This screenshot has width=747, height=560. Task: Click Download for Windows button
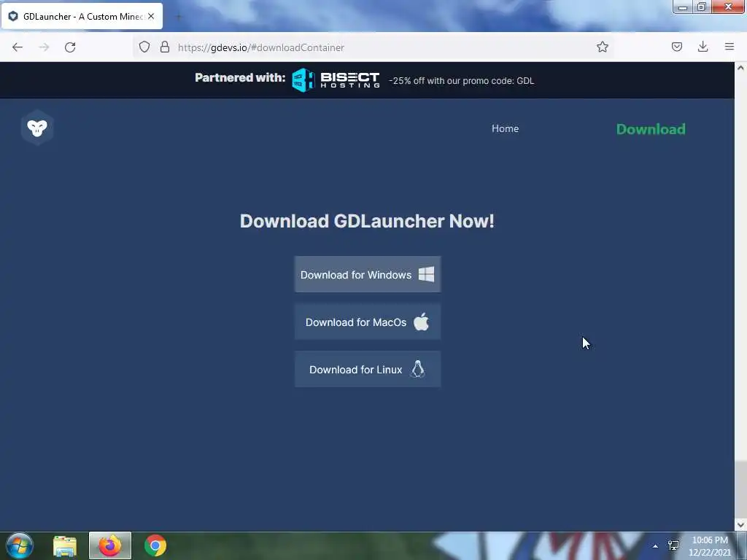(368, 274)
